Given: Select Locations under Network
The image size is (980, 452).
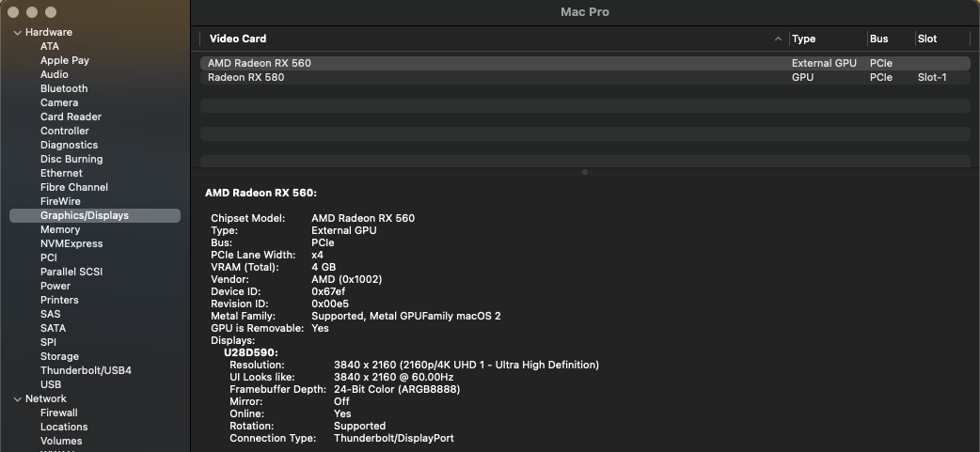Looking at the screenshot, I should (64, 427).
